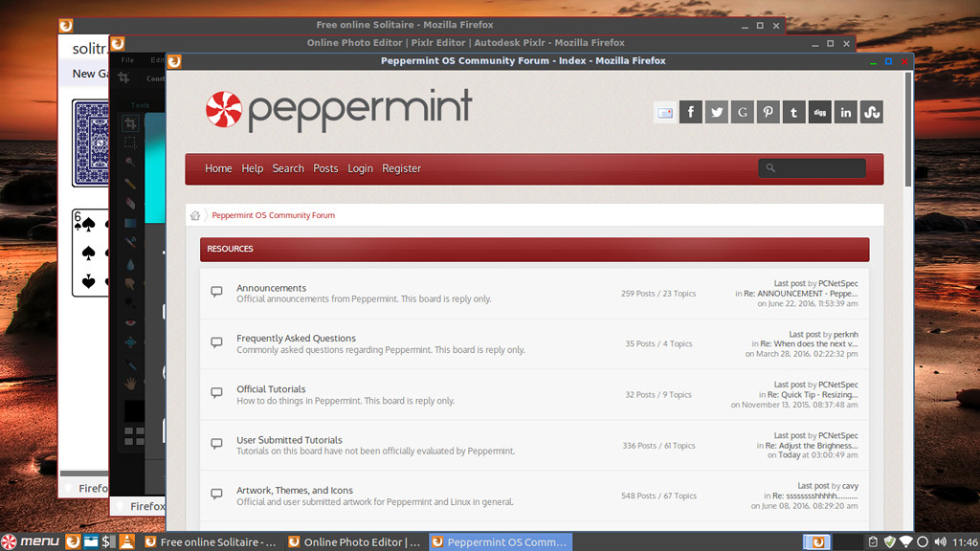
Task: Launch VLC from the taskbar launcher
Action: click(x=127, y=541)
